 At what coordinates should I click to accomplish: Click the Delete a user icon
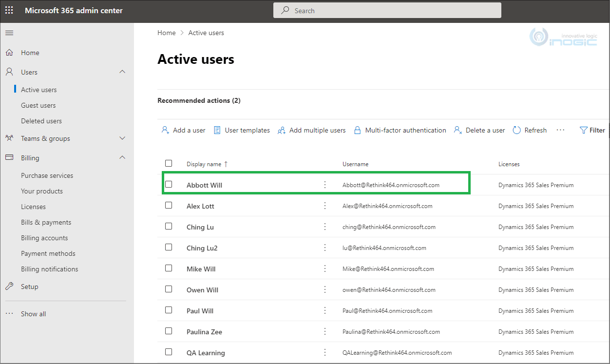point(458,130)
